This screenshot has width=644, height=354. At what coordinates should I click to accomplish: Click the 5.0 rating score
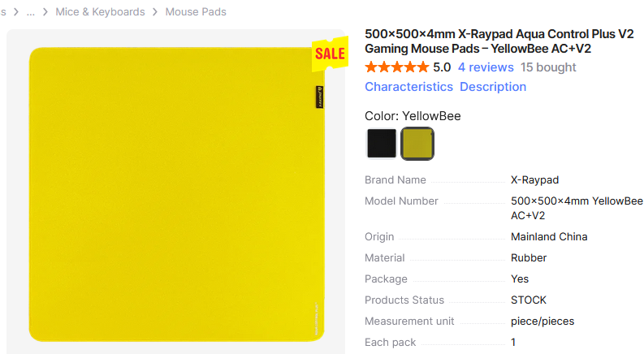(x=442, y=67)
